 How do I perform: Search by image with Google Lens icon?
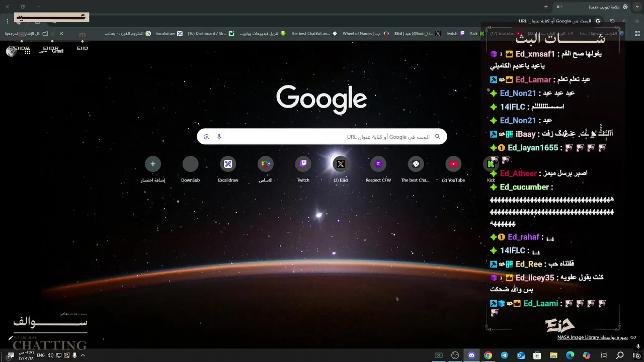(207, 137)
